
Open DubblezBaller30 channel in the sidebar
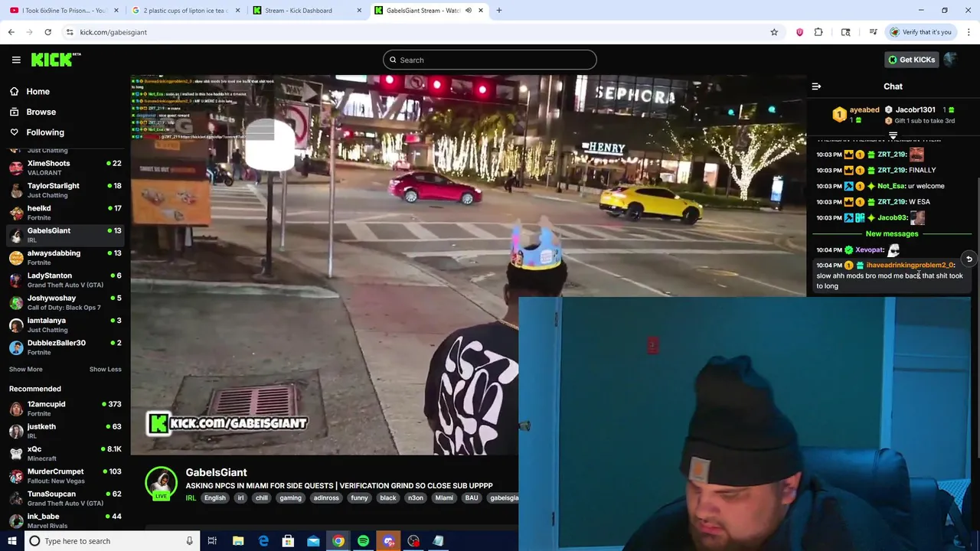(65, 347)
